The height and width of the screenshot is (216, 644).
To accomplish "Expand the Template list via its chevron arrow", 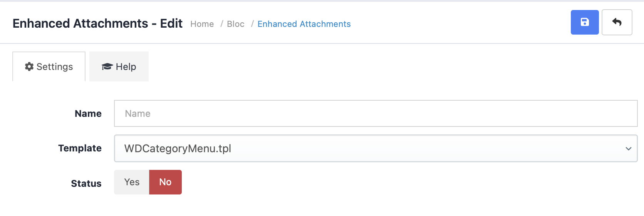I will 629,148.
